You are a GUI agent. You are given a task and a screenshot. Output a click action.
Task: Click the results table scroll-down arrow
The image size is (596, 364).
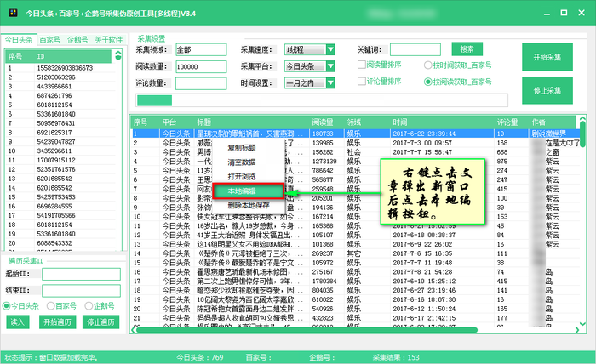[x=582, y=324]
